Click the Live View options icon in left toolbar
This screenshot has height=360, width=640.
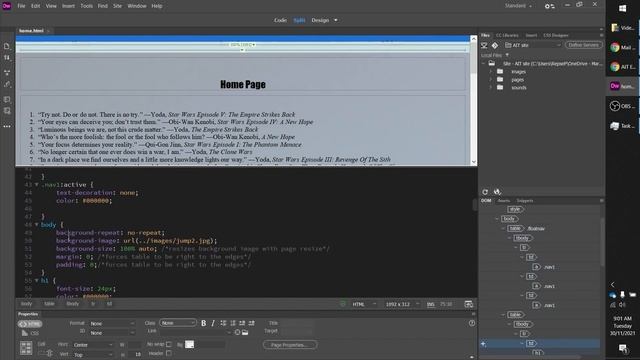7,73
